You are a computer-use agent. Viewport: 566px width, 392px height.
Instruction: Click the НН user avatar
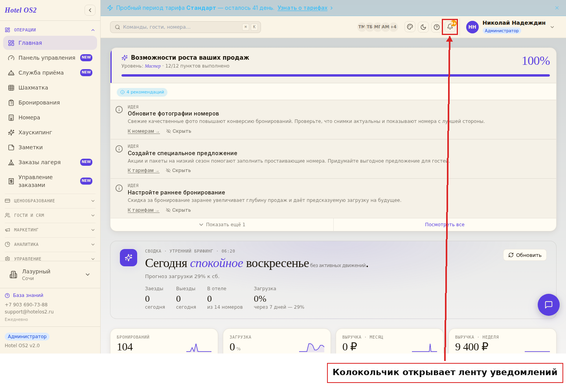tap(472, 27)
